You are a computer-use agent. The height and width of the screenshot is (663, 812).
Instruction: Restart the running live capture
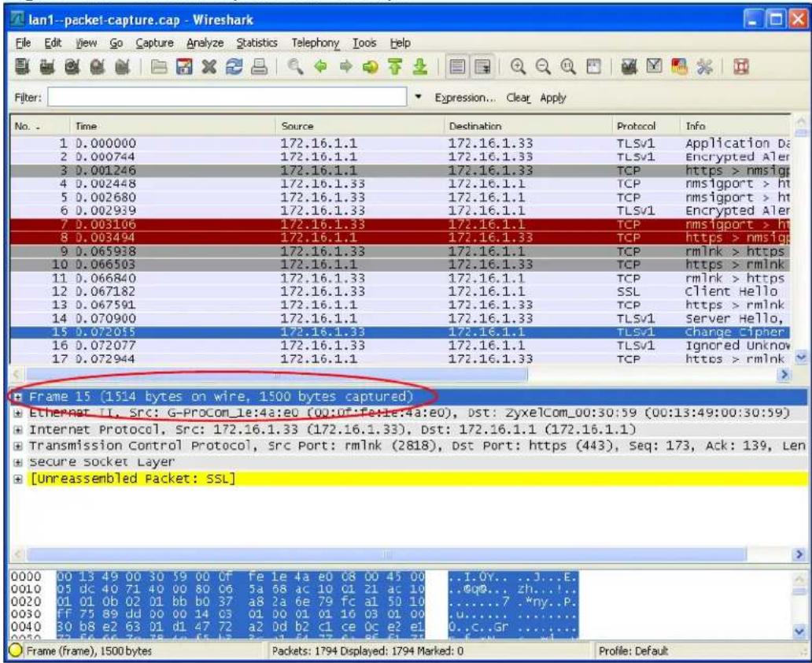point(122,67)
